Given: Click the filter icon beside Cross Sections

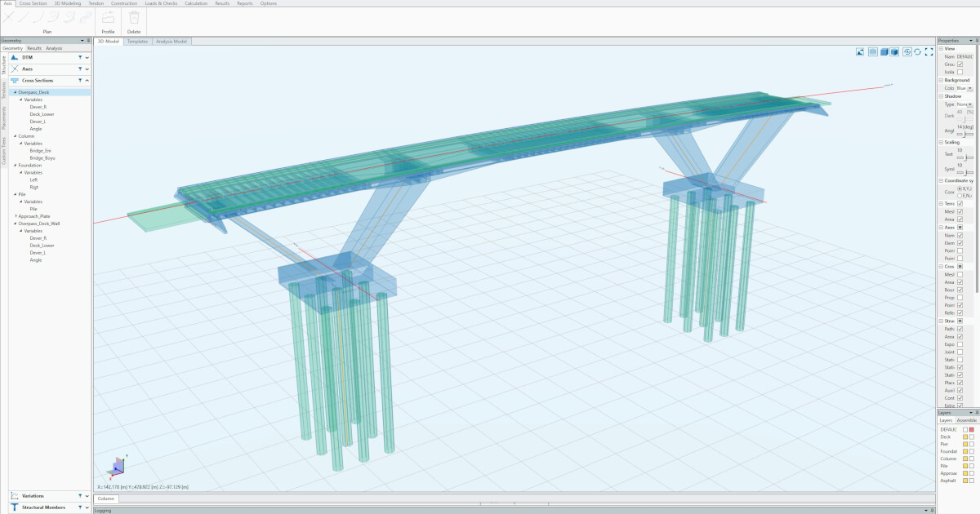Looking at the screenshot, I should click(x=80, y=81).
